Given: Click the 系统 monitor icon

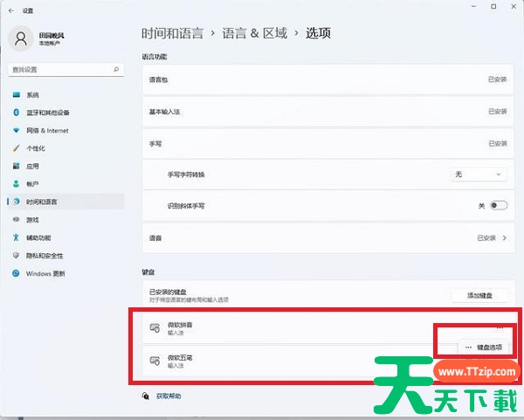Looking at the screenshot, I should (x=16, y=95).
